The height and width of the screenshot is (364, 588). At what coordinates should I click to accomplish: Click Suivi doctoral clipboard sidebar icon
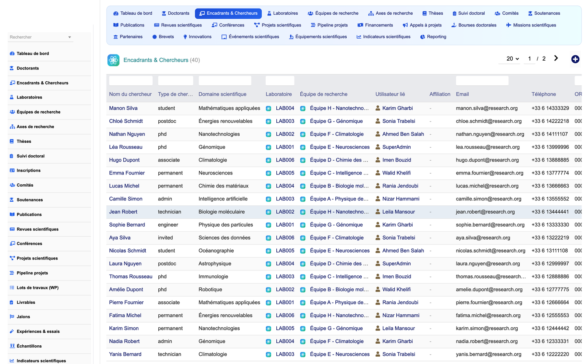(12, 156)
